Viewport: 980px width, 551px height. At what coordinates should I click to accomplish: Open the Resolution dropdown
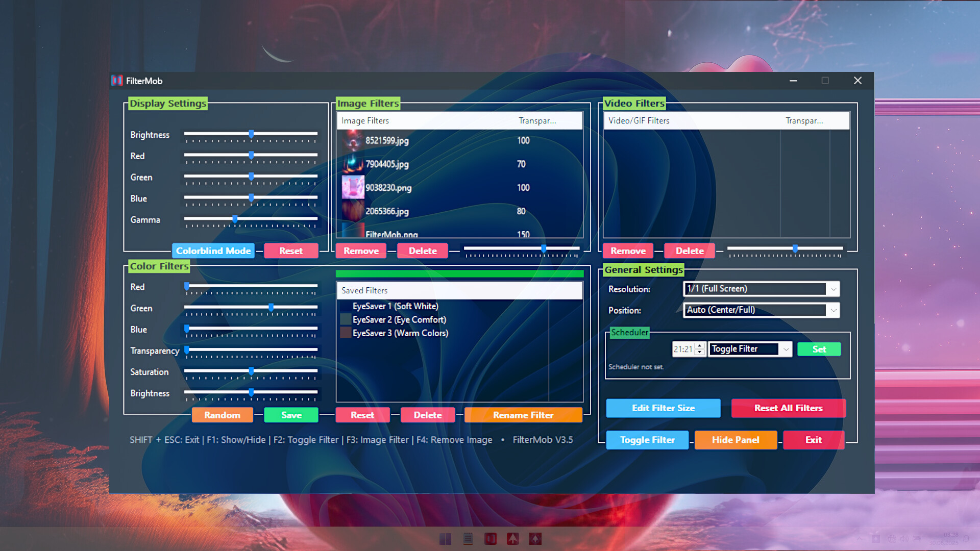pyautogui.click(x=761, y=289)
